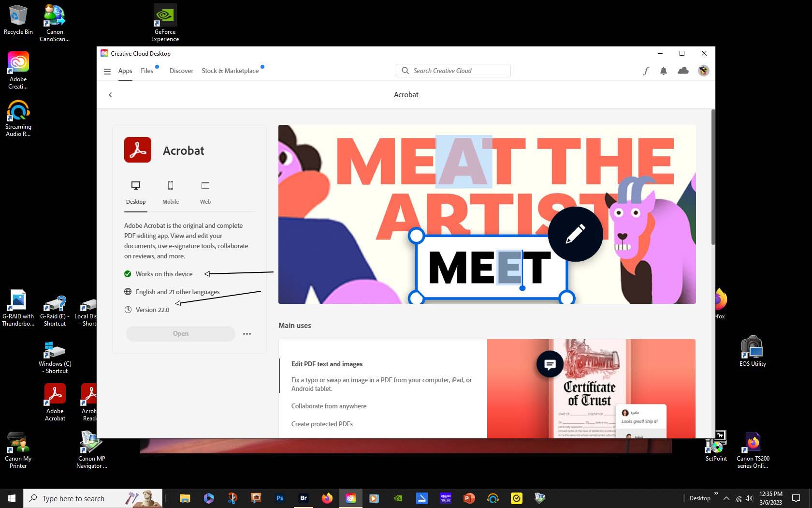This screenshot has height=508, width=812.
Task: Select Create protected PDFs use
Action: click(x=322, y=424)
